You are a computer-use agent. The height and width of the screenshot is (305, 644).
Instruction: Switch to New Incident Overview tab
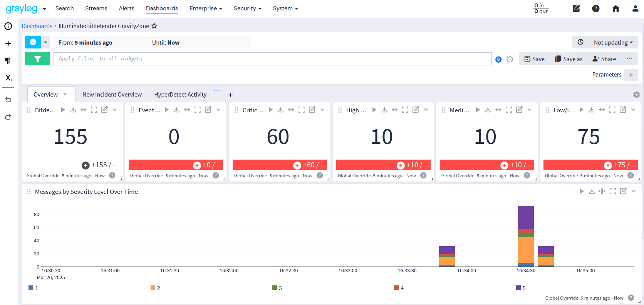(112, 95)
